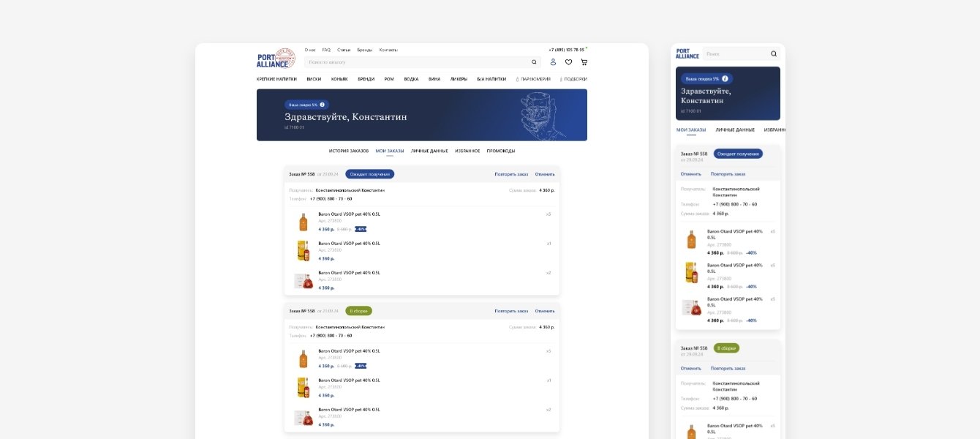Switch to desktop 'Личные данные' tab
This screenshot has height=439, width=980.
click(429, 151)
